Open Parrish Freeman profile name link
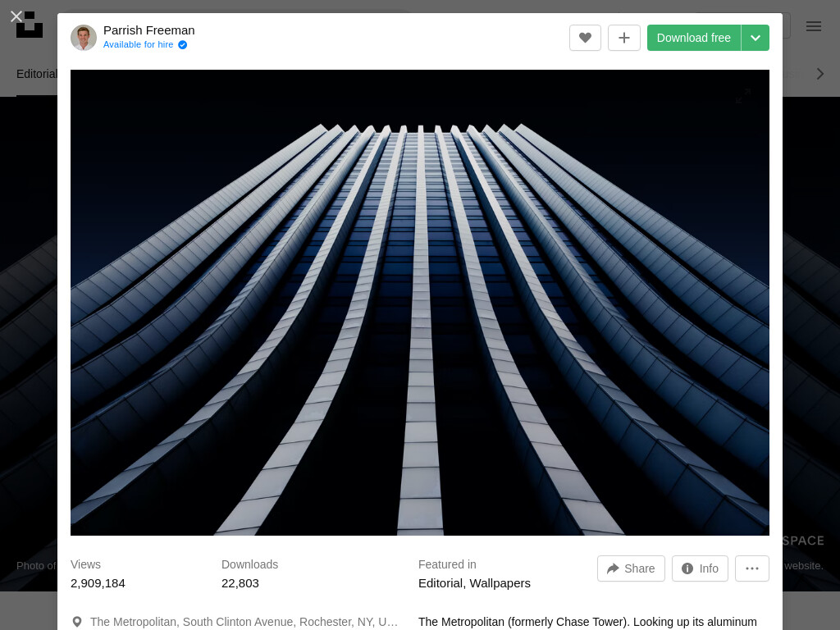This screenshot has height=630, width=840. tap(149, 30)
